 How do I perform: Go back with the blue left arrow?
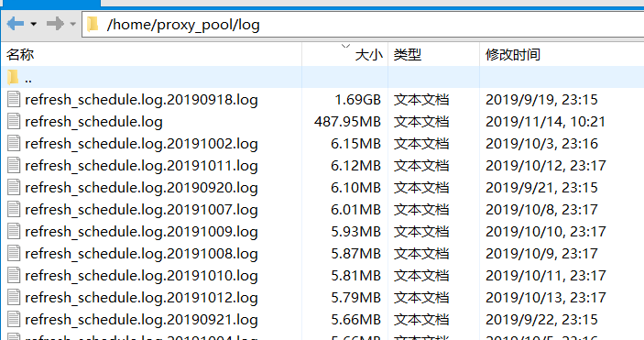[16, 24]
